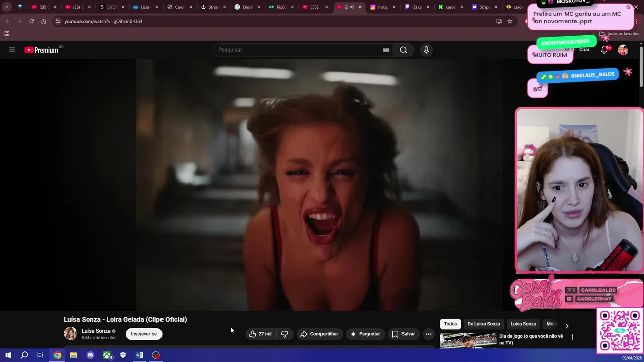This screenshot has height=362, width=644.
Task: Open Xbox app from the taskbar
Action: coord(107,355)
